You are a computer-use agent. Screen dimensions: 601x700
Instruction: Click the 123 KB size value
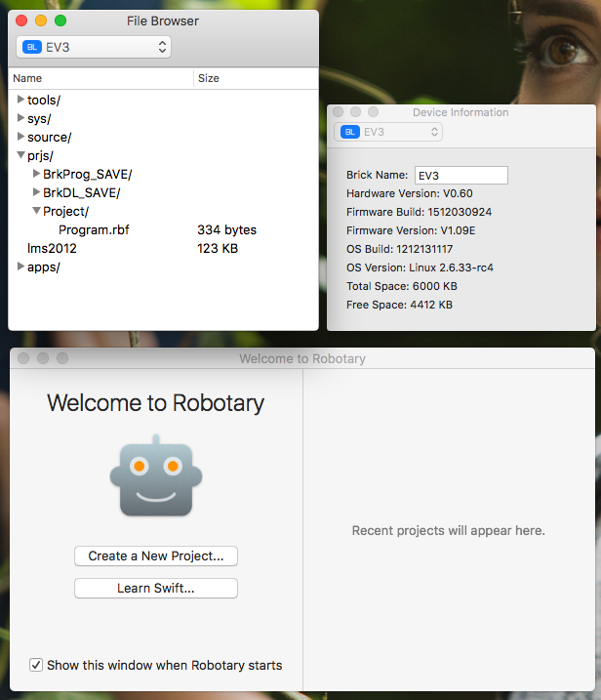click(218, 248)
